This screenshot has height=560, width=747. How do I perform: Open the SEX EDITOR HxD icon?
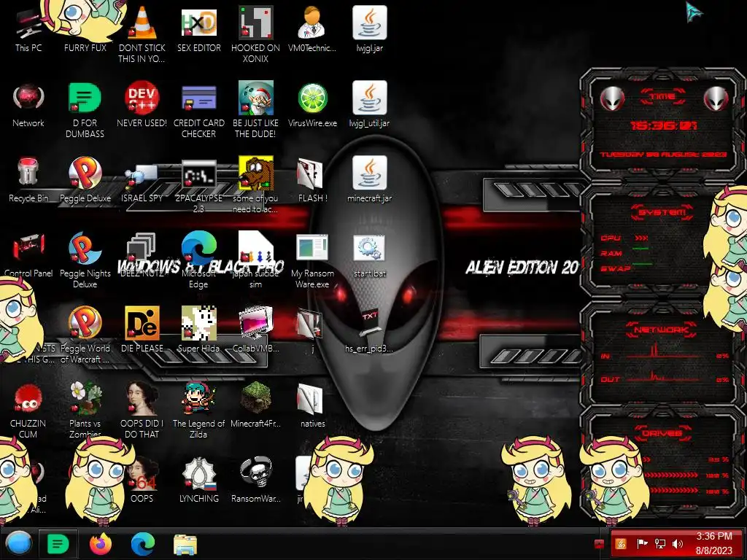pos(198,23)
